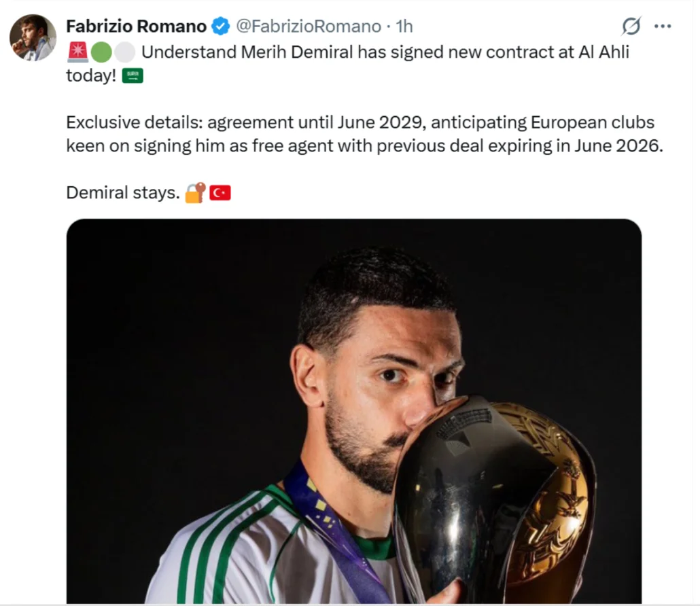
Task: Open the attached photo of Demiral
Action: [x=354, y=411]
